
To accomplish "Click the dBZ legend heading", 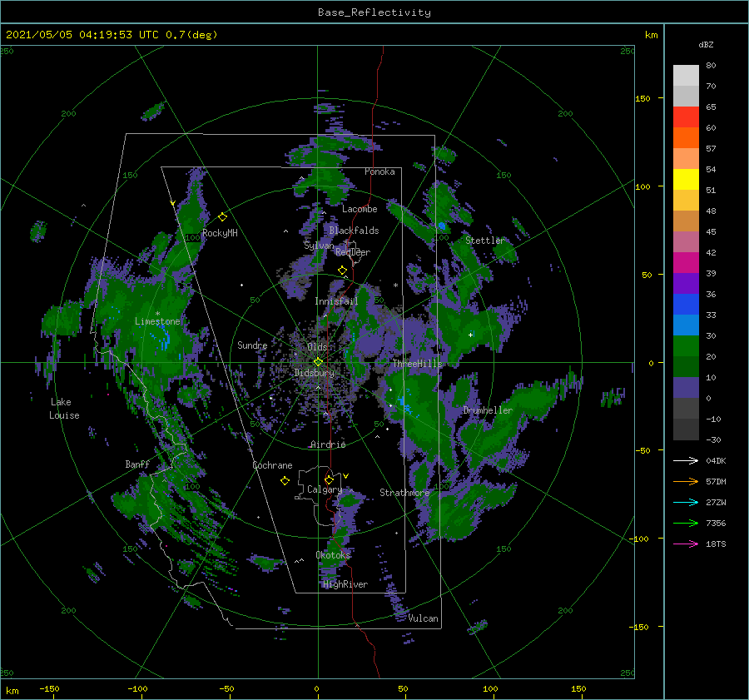I will tap(706, 44).
